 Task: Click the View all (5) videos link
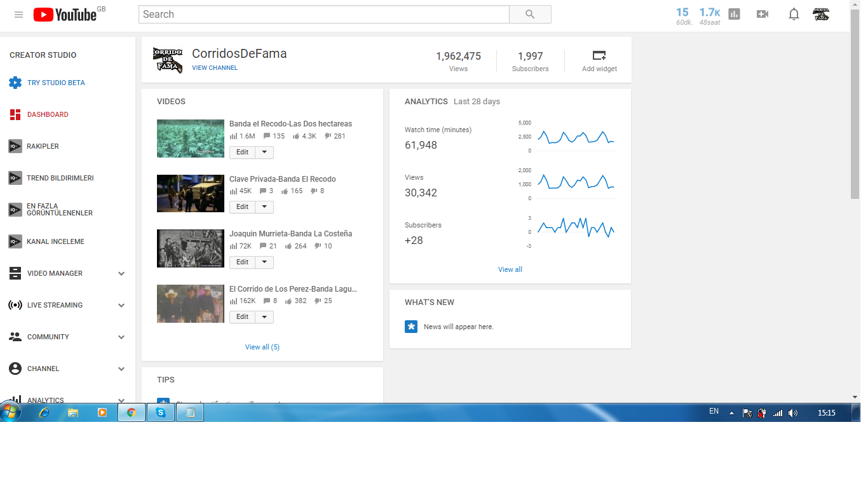262,347
